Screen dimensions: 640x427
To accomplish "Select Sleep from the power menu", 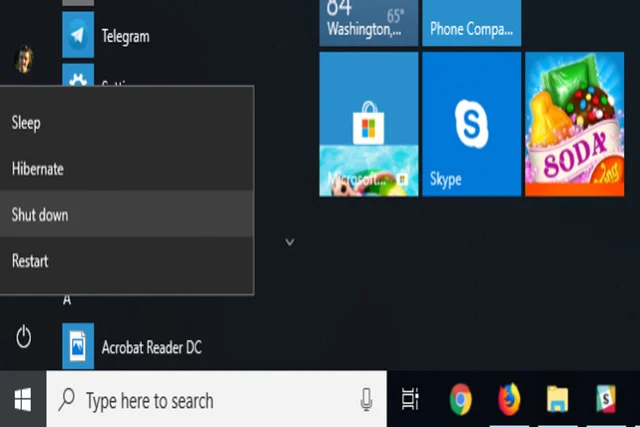I will click(127, 123).
